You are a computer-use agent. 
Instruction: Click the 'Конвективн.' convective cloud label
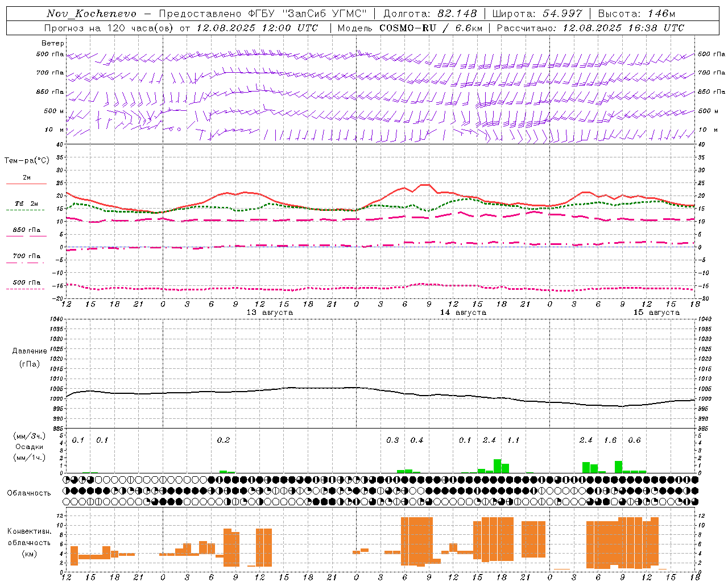(x=30, y=531)
